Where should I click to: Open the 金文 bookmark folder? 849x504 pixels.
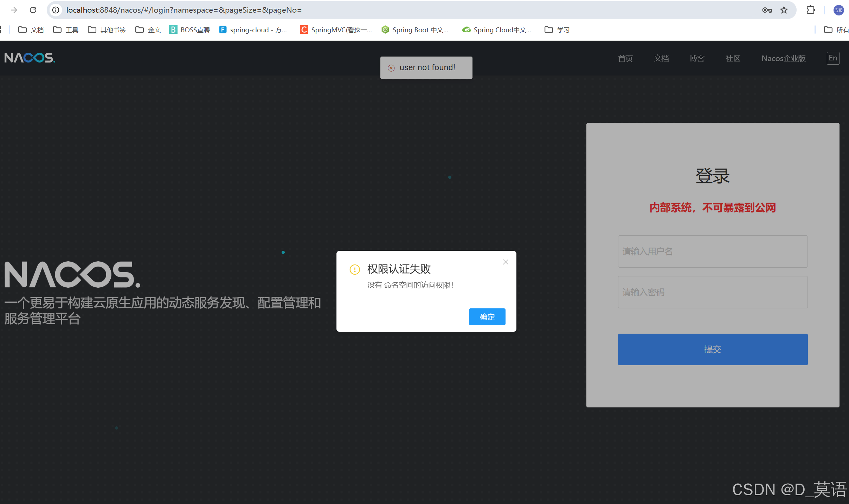[148, 30]
